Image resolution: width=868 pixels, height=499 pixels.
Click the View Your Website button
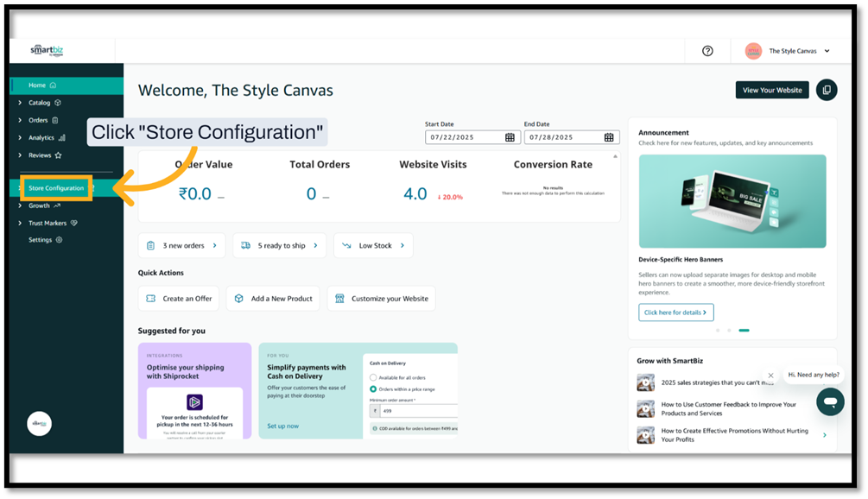(772, 90)
